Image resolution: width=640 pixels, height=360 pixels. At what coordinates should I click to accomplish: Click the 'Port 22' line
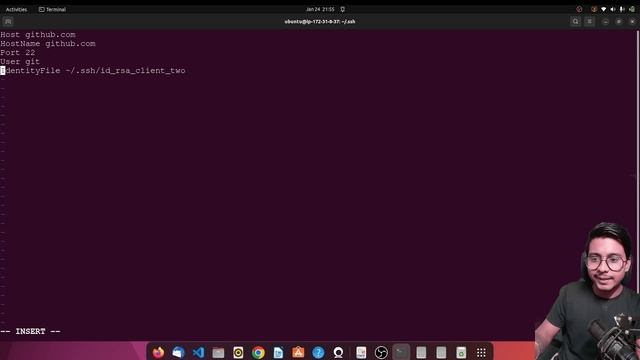(18, 53)
